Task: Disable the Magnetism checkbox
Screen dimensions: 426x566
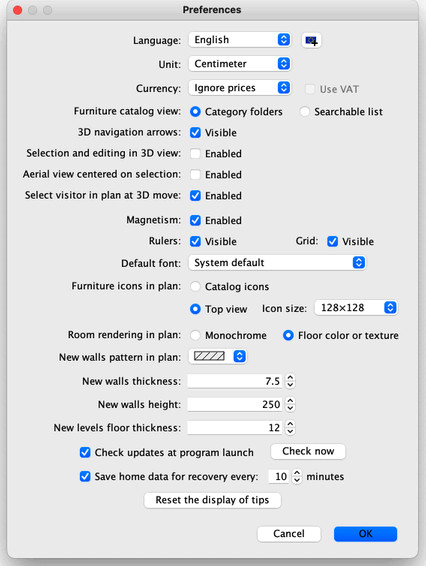Action: [x=195, y=220]
